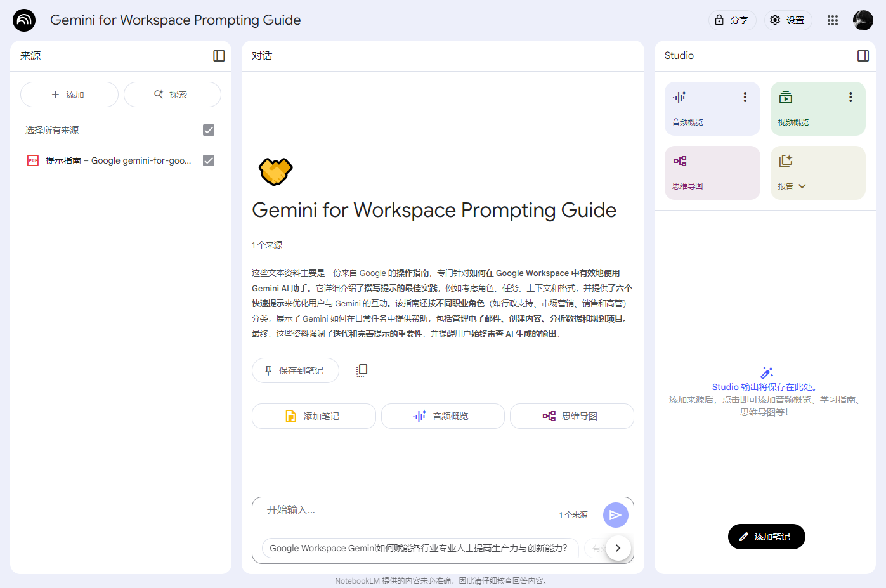The height and width of the screenshot is (588, 886).
Task: Click the NotebookLM logo icon
Action: pos(24,20)
